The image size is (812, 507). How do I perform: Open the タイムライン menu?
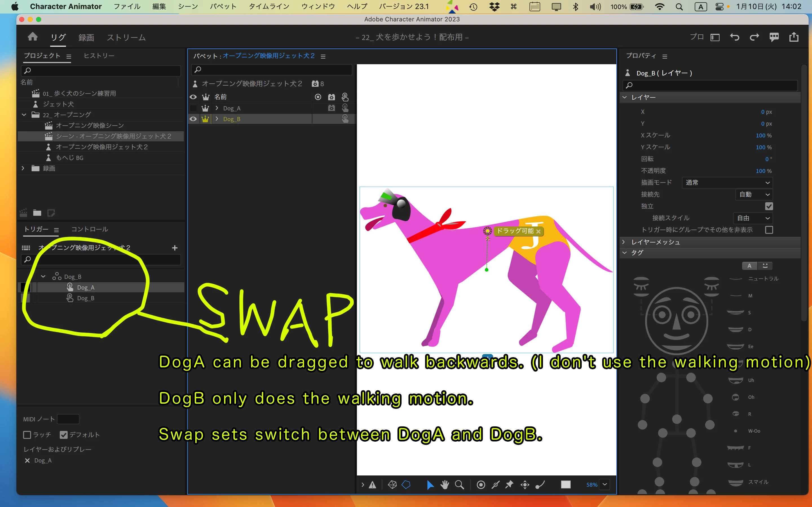[x=268, y=6]
